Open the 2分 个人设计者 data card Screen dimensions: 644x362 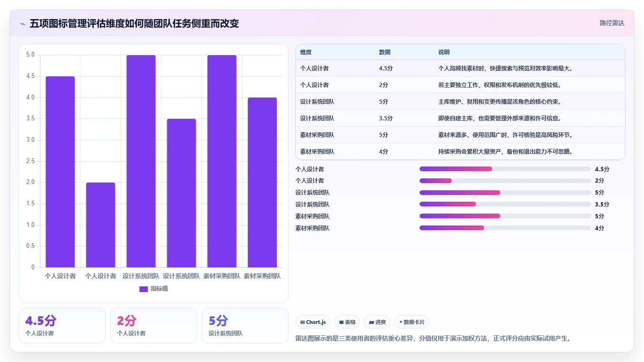coord(153,325)
